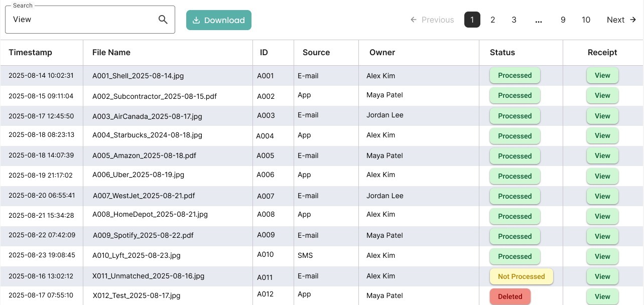Focus the Search input field
The image size is (644, 305).
coord(83,20)
